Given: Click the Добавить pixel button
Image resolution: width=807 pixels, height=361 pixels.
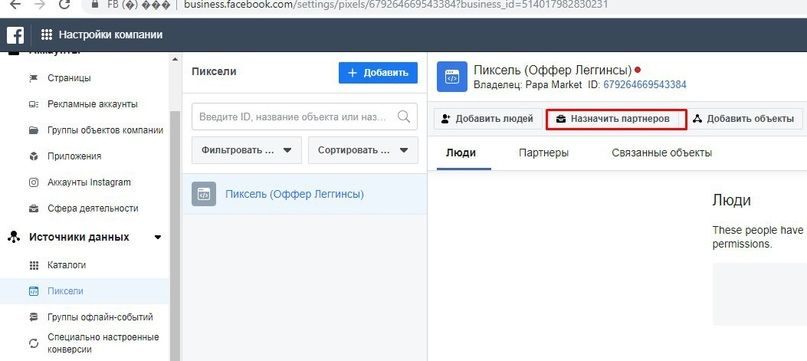Looking at the screenshot, I should (x=378, y=73).
